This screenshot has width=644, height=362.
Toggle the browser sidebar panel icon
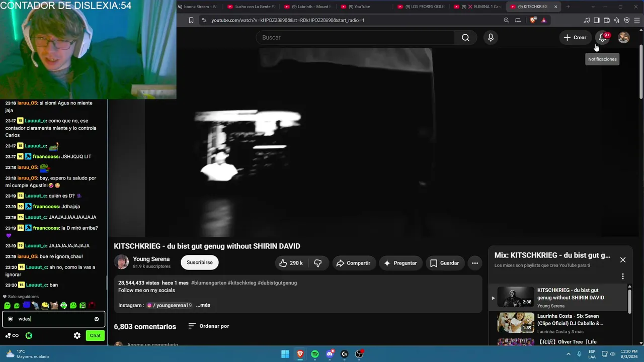[x=597, y=20]
